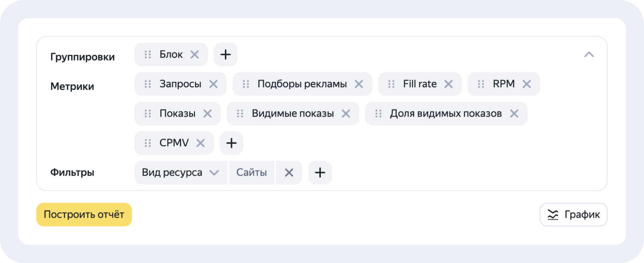
Task: Click the Блок grouping label
Action: coord(171,55)
